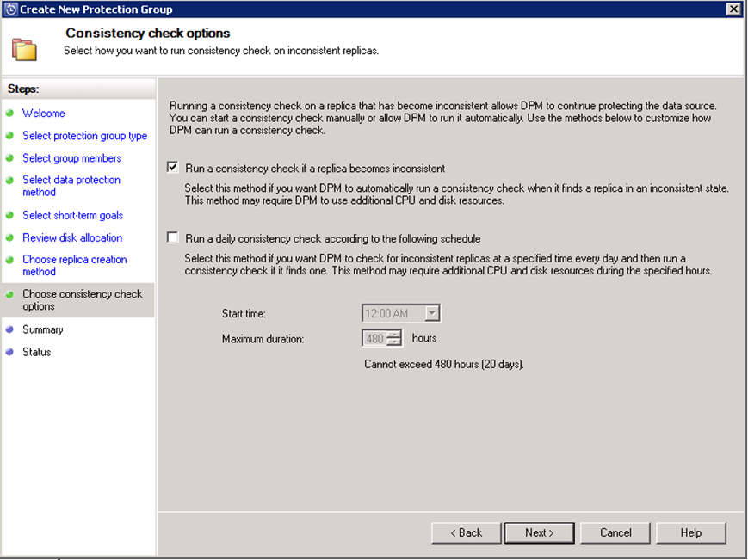Click 'Cannot exceed 480 hours (20 days)' text
Image resolution: width=748 pixels, height=560 pixels.
tap(443, 365)
